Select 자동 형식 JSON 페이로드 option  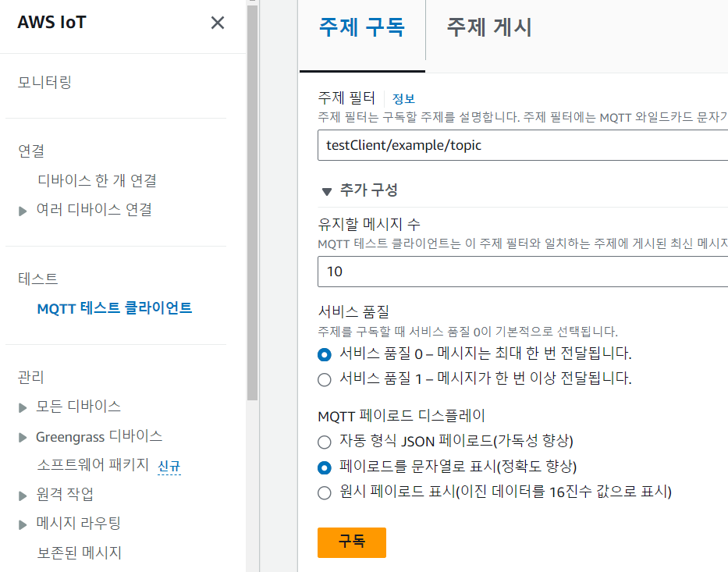click(325, 442)
